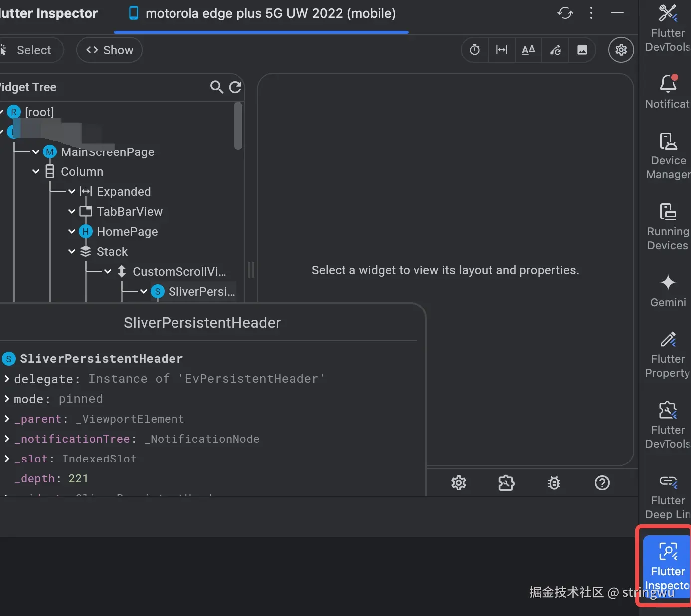Enable highlight repaints mode
Viewport: 691px width, 616px height.
(x=555, y=50)
